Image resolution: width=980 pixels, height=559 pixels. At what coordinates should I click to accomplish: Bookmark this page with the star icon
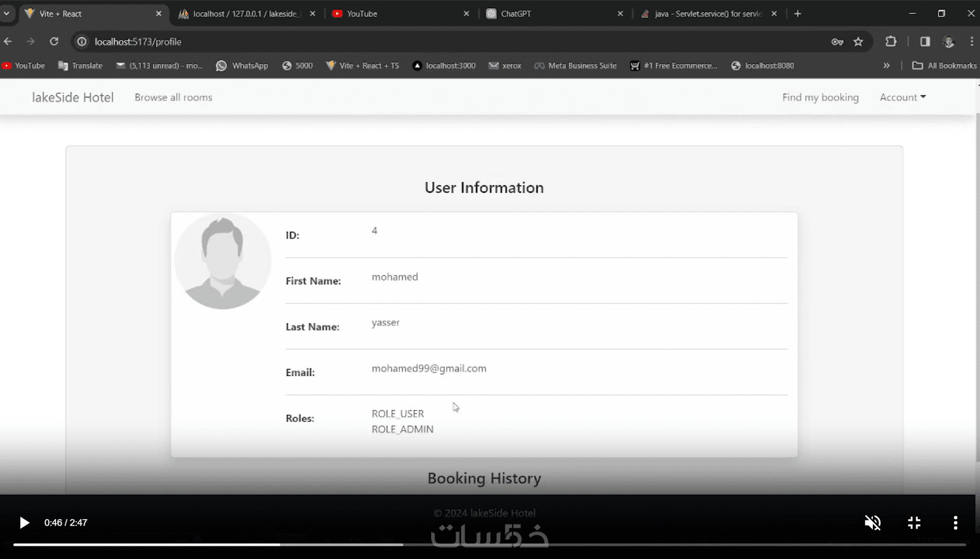tap(858, 41)
